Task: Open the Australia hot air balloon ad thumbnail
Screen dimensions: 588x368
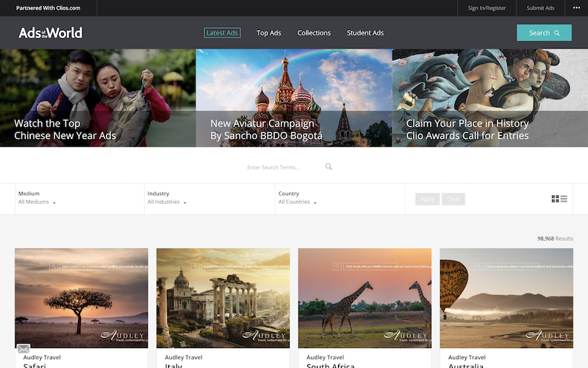Action: click(x=506, y=298)
